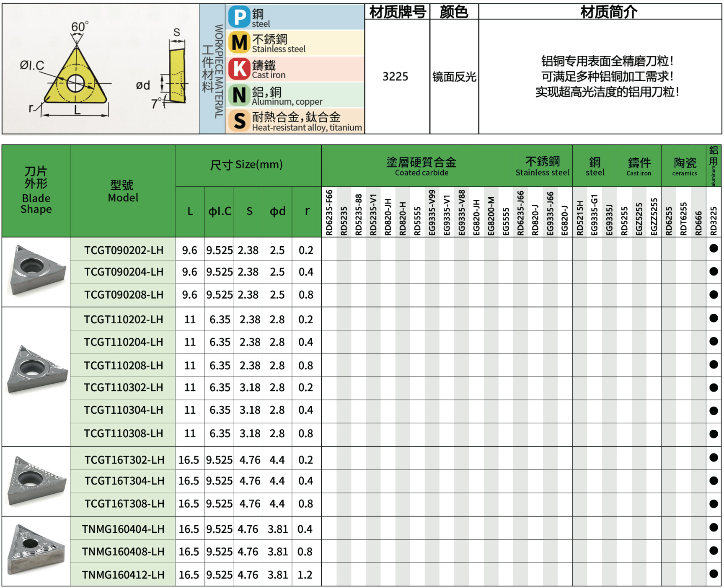This screenshot has width=724, height=588.
Task: Click the red K cast iron icon
Action: pos(239,69)
